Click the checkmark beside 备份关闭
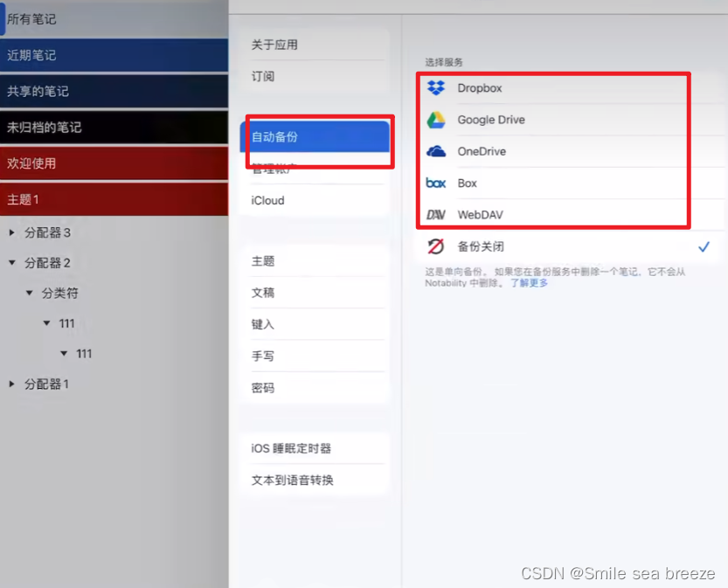This screenshot has width=728, height=588. click(704, 246)
